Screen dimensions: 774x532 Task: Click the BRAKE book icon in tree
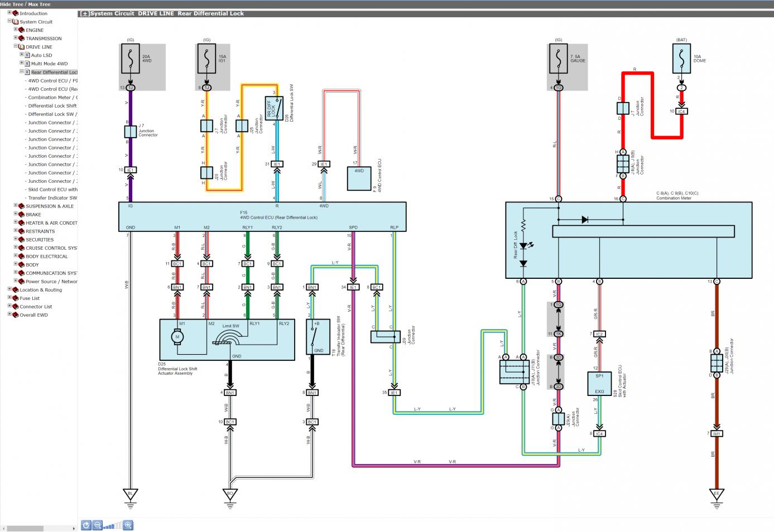click(22, 214)
